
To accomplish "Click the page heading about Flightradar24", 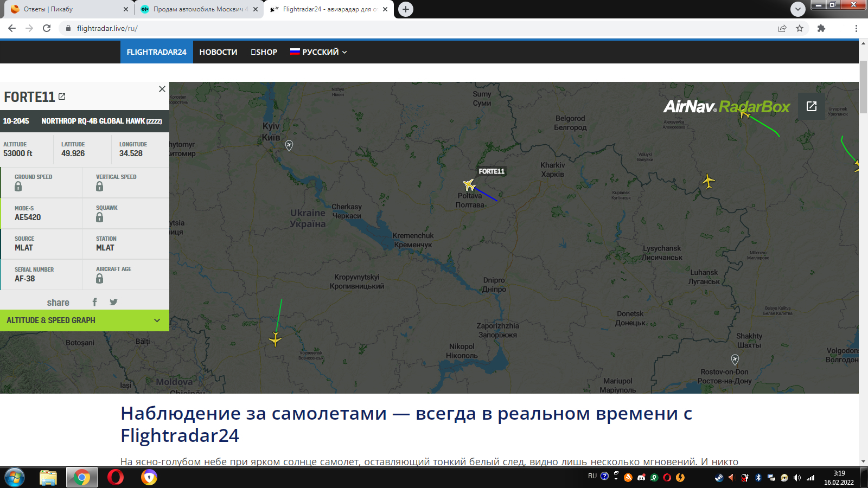I will click(406, 424).
